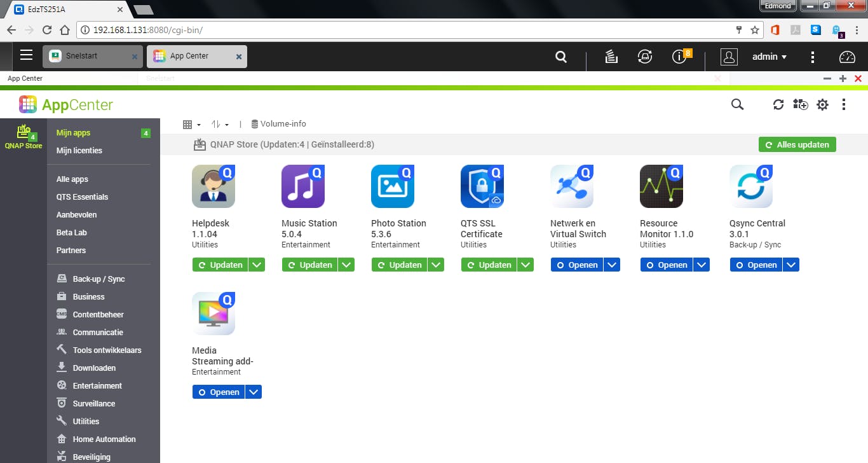This screenshot has width=868, height=463.
Task: Open the external devices icon
Action: point(645,57)
